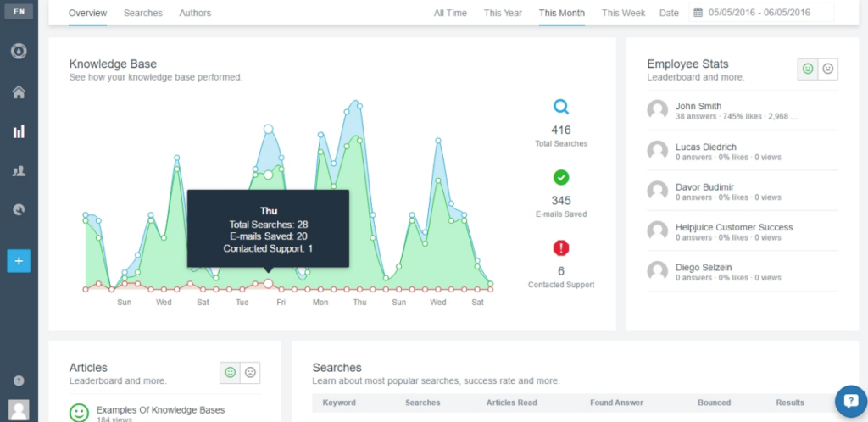Open the blue chat help bubble
Image resolution: width=868 pixels, height=422 pixels.
tap(851, 402)
